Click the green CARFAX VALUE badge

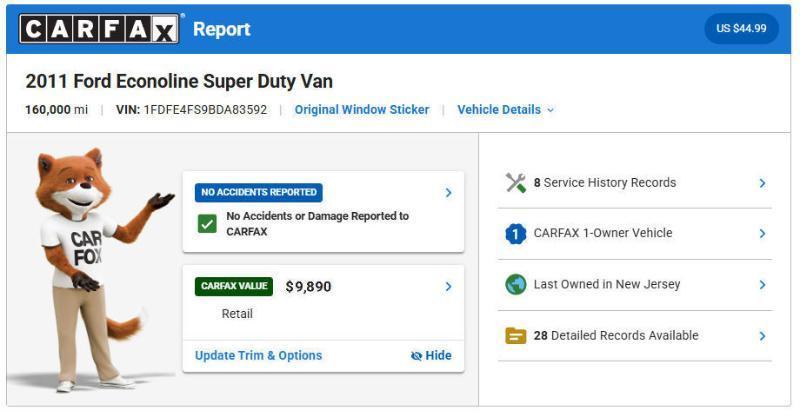[234, 287]
